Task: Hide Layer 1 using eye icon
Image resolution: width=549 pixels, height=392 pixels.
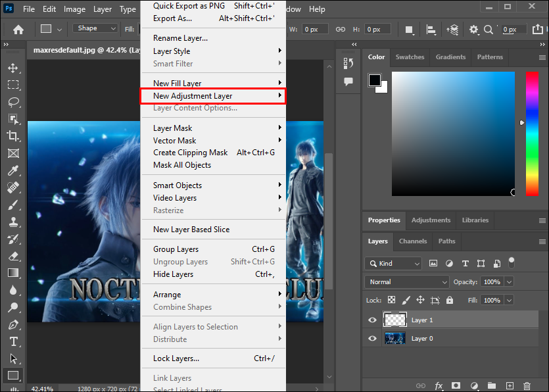Action: point(373,320)
